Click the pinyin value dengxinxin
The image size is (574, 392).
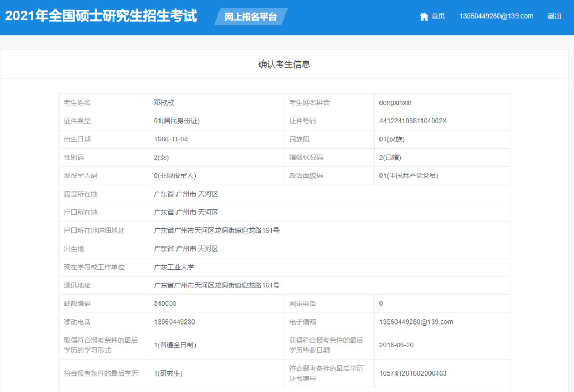coord(395,103)
